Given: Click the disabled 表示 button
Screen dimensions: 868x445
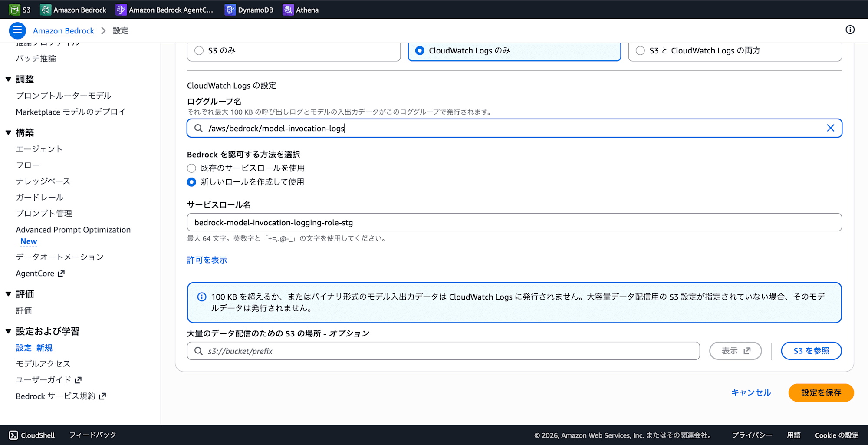Looking at the screenshot, I should [736, 351].
